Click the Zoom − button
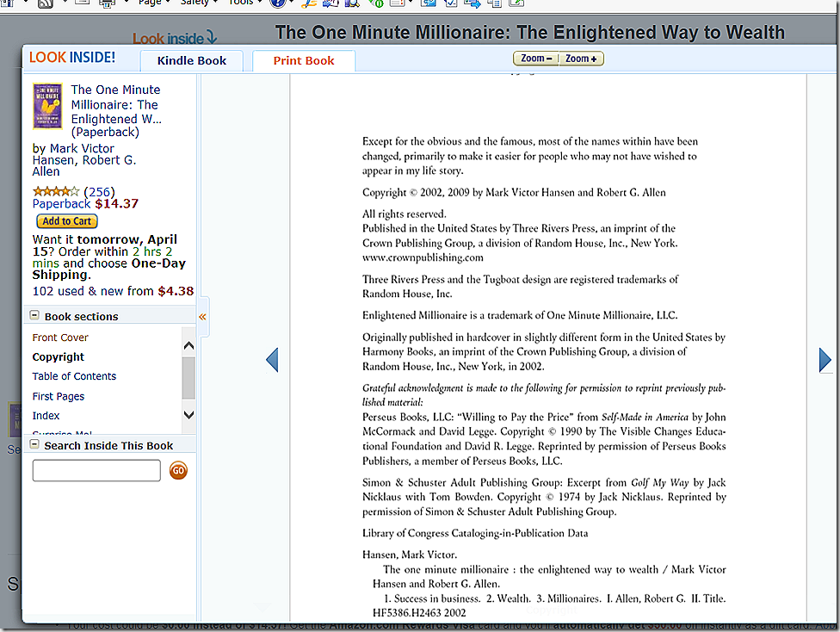This screenshot has height=632, width=840. click(x=536, y=59)
